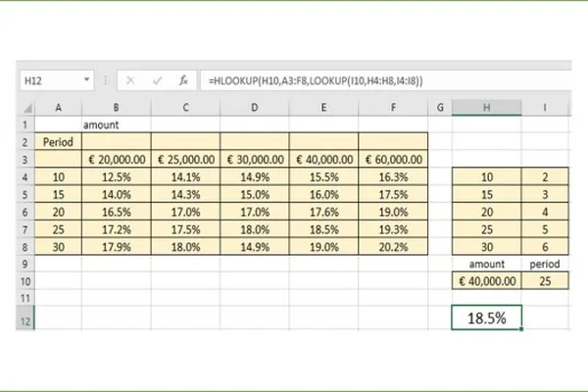This screenshot has width=588, height=392.
Task: Select column A header
Action: [x=58, y=108]
